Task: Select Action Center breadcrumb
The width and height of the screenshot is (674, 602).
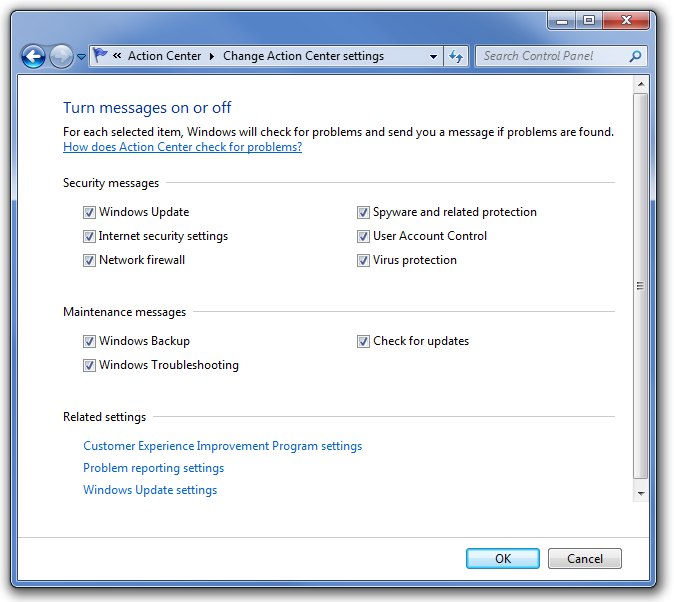Action: (x=164, y=56)
